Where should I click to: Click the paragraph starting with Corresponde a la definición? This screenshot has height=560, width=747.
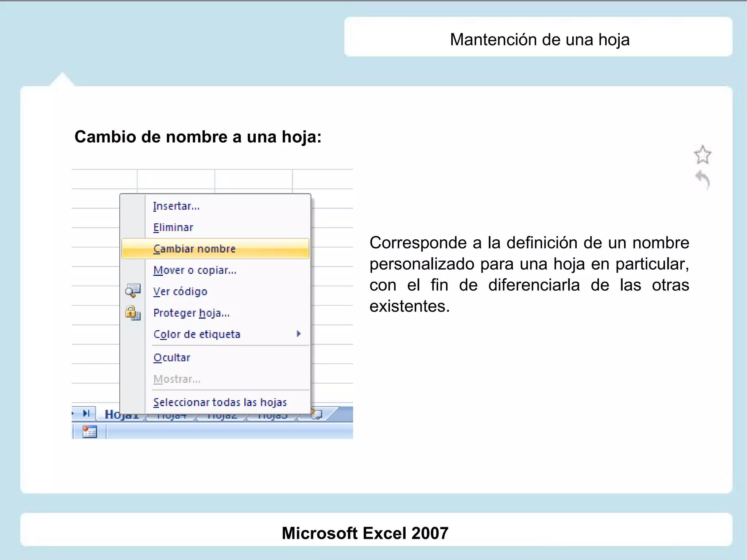point(529,274)
